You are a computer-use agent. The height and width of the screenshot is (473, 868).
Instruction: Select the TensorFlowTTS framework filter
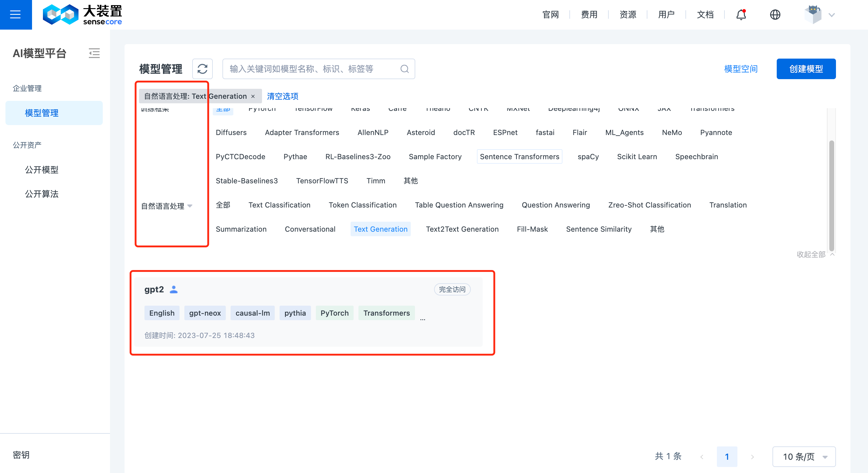[322, 181]
